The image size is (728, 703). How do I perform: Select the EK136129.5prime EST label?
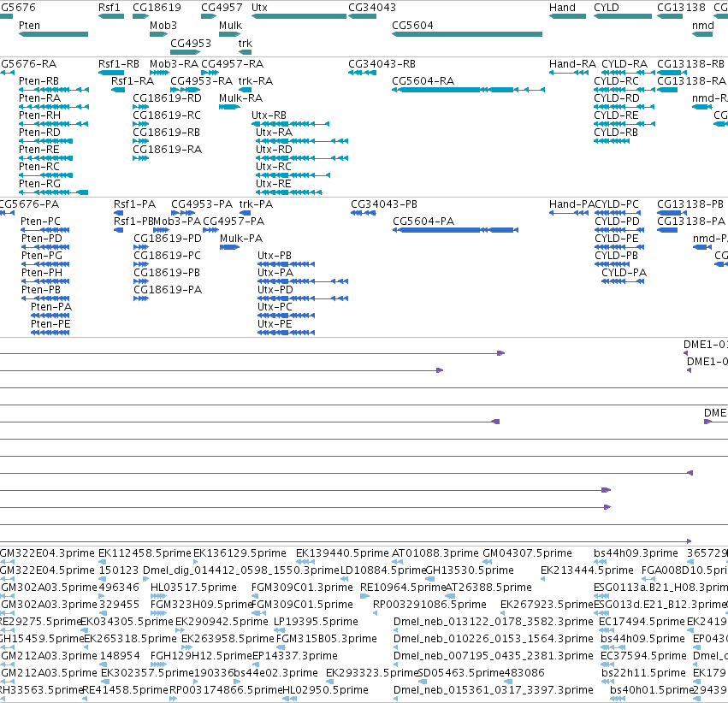point(240,553)
